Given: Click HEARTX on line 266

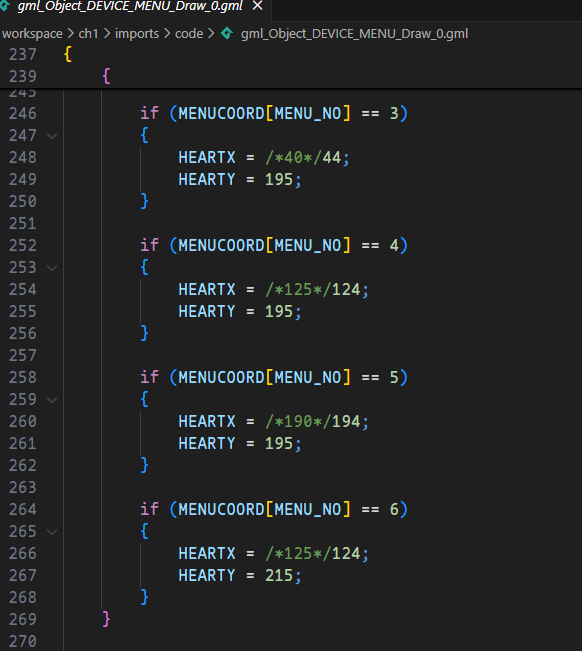Looking at the screenshot, I should (x=207, y=553).
